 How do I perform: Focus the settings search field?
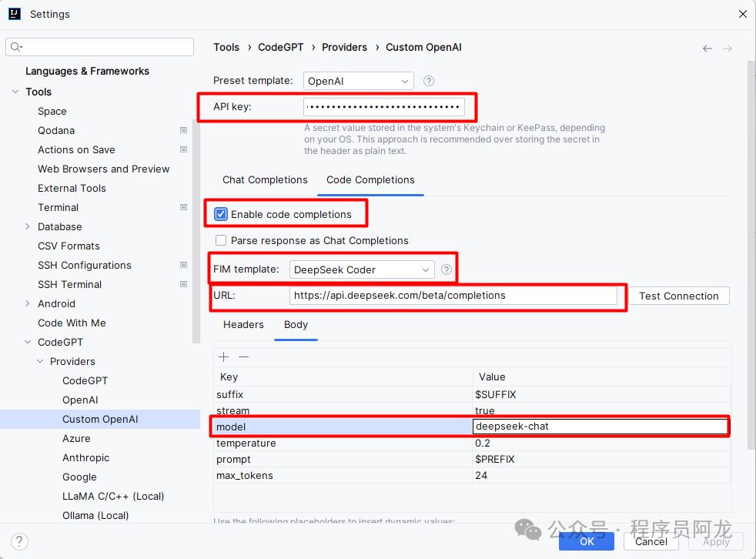pyautogui.click(x=100, y=47)
